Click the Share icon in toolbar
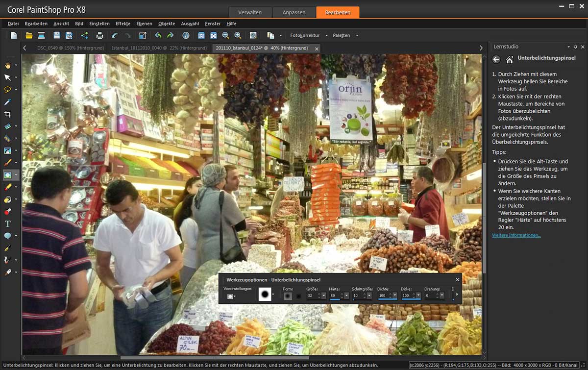Screen dimensions: 588x370 click(x=84, y=35)
